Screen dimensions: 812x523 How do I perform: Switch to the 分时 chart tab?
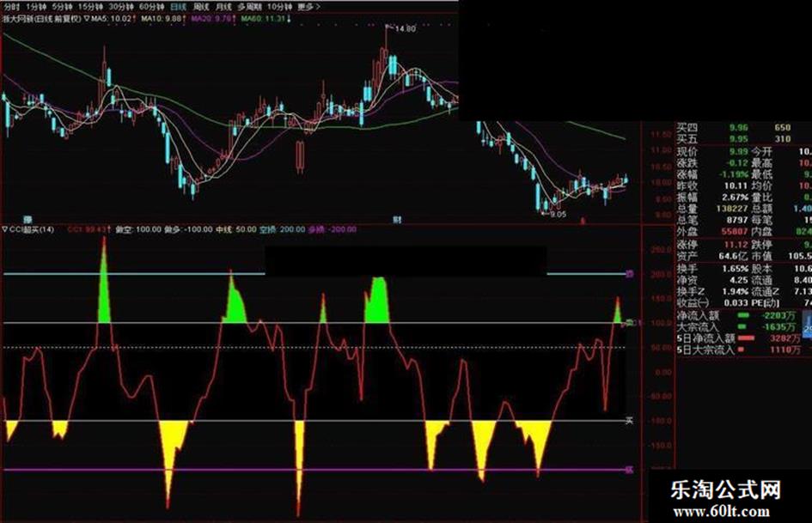click(x=11, y=7)
